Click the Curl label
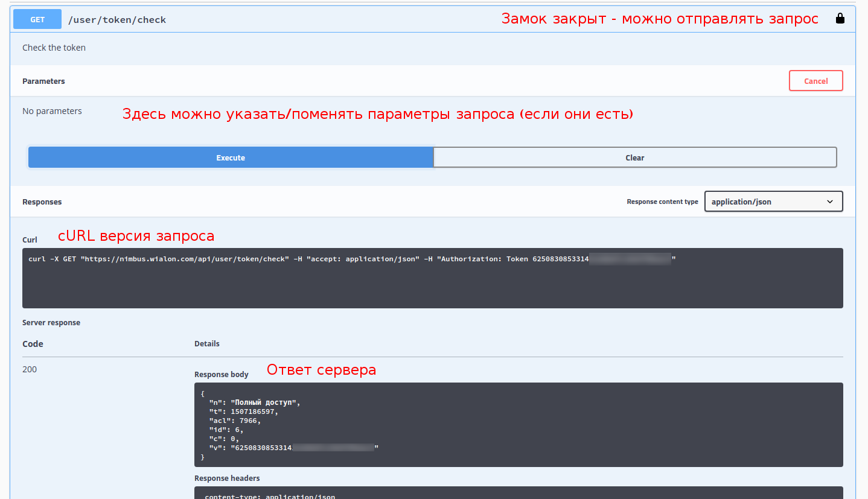The image size is (868, 499). coord(30,240)
